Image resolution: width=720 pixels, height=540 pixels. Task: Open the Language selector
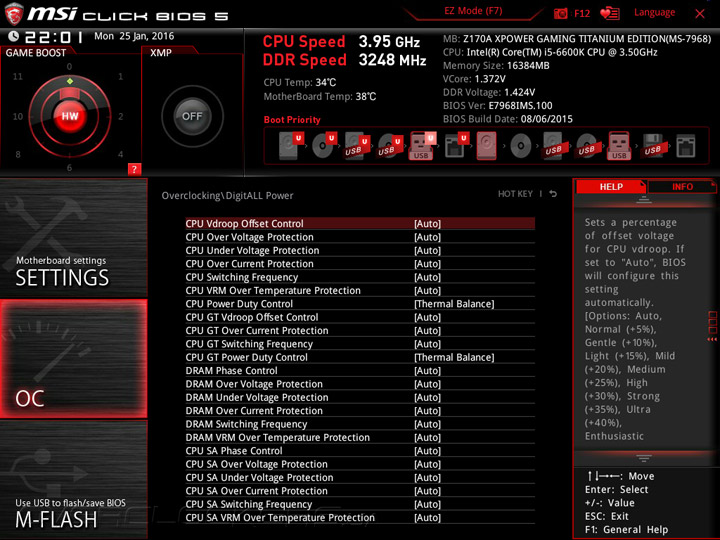tap(654, 13)
